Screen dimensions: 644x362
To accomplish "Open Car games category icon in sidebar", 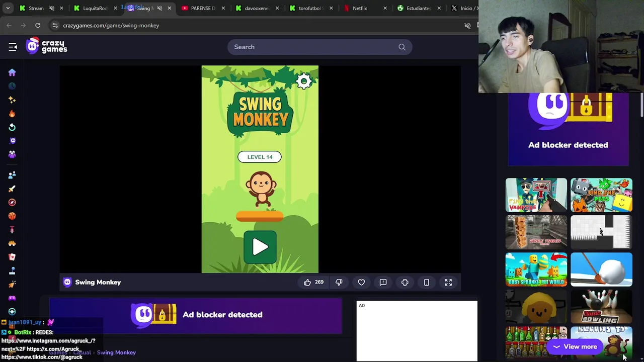I will [12, 243].
